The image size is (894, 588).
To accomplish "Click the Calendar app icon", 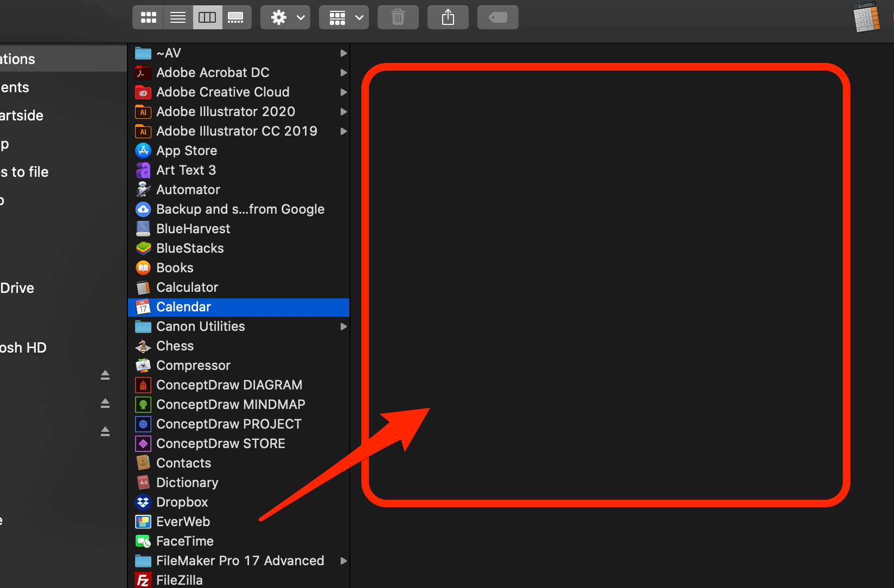I will (143, 307).
